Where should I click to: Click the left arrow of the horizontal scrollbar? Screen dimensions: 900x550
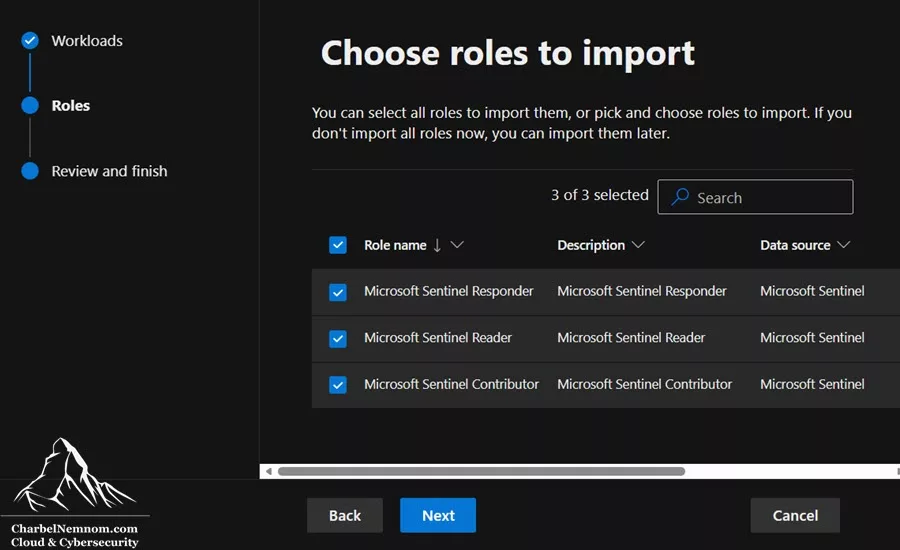269,471
